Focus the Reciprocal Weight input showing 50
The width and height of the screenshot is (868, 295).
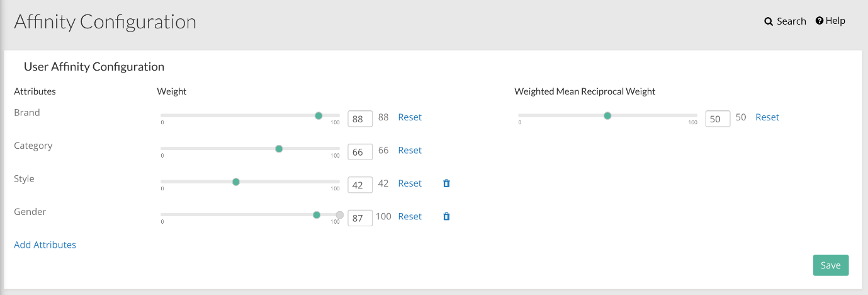[718, 119]
